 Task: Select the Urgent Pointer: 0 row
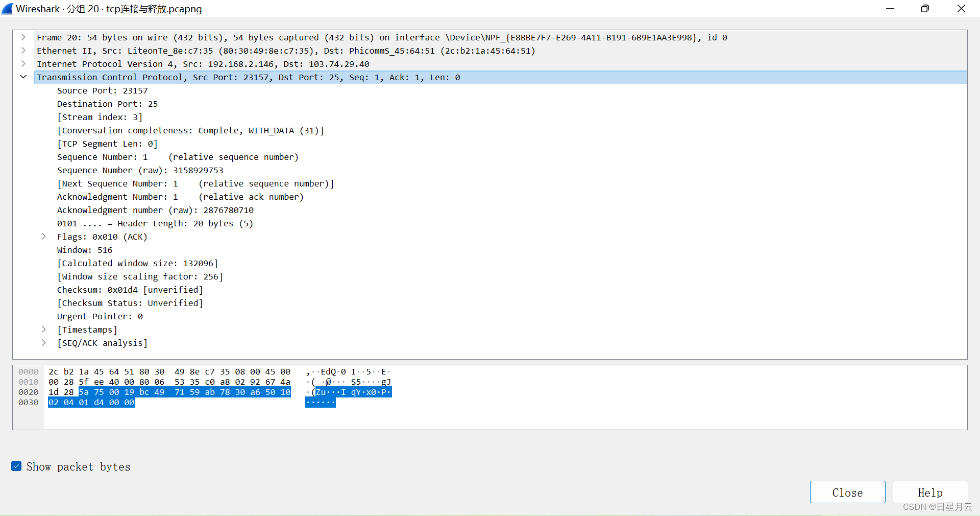pyautogui.click(x=100, y=316)
